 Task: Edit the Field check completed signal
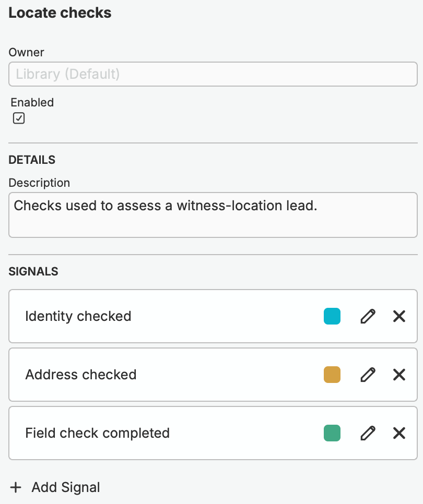pyautogui.click(x=368, y=433)
